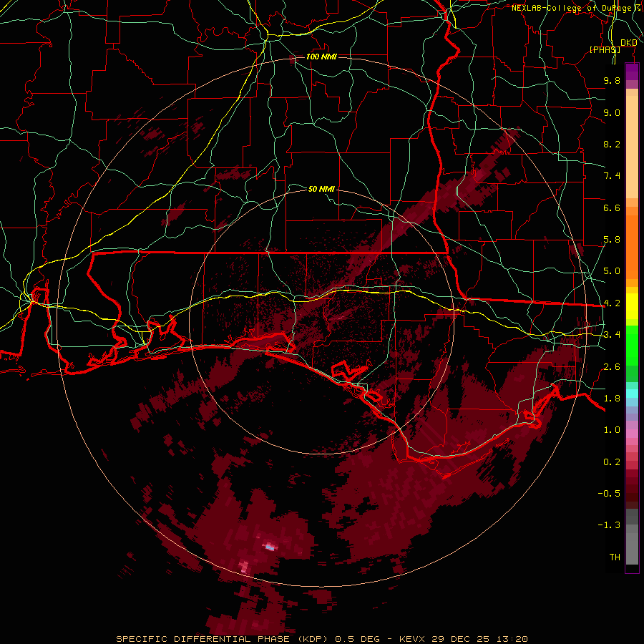Click the 3.4 value on the color scale

pos(612,335)
